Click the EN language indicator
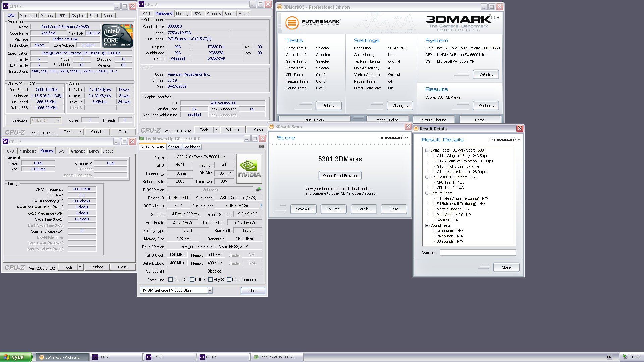Viewport: 644px width, 362px height. pyautogui.click(x=609, y=357)
